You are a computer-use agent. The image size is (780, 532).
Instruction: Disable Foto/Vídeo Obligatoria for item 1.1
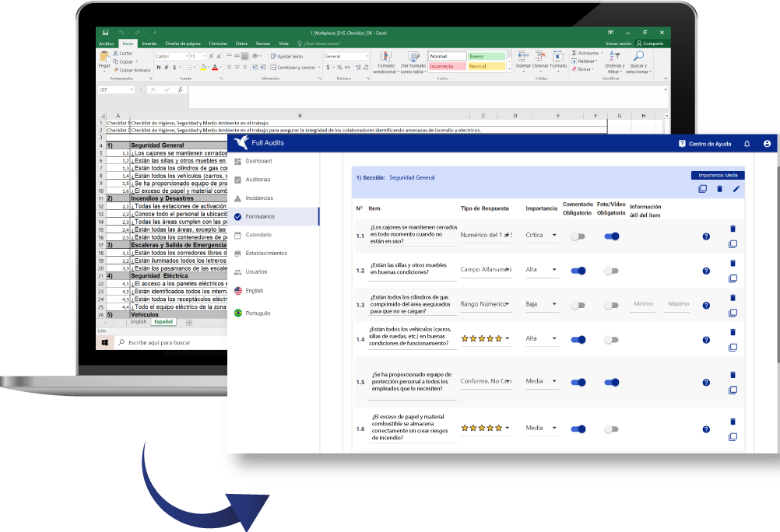coord(611,236)
